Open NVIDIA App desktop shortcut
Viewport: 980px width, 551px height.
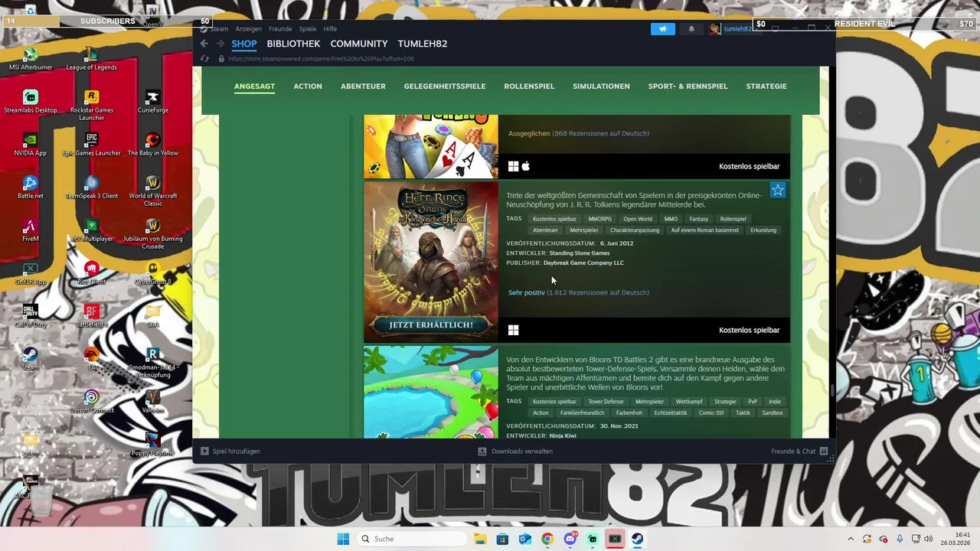(30, 145)
